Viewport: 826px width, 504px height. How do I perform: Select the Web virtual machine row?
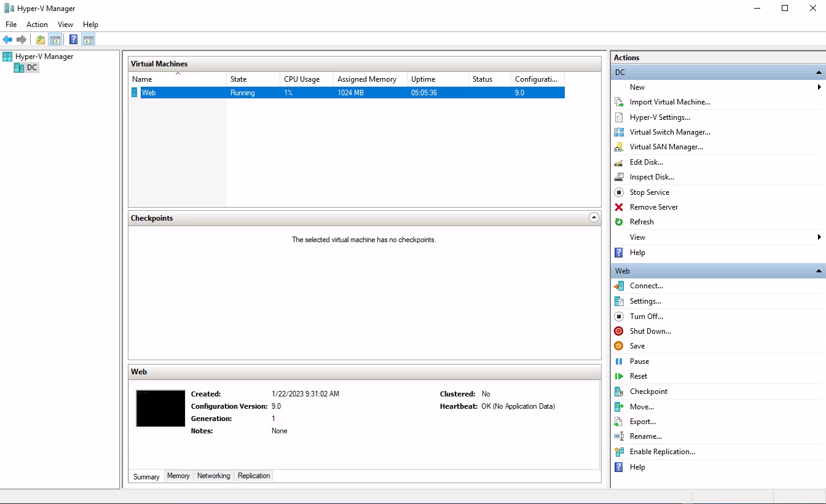coord(347,93)
